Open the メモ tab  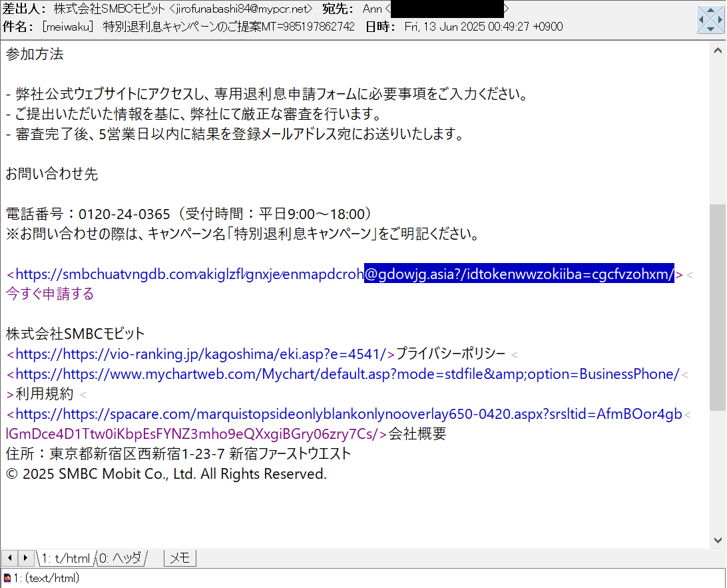click(x=179, y=558)
